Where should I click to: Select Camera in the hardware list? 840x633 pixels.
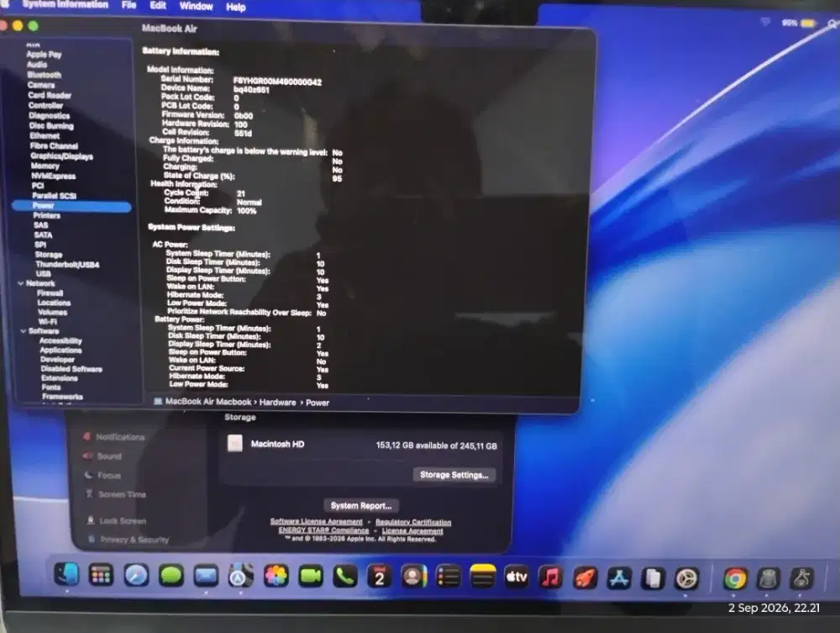[41, 85]
